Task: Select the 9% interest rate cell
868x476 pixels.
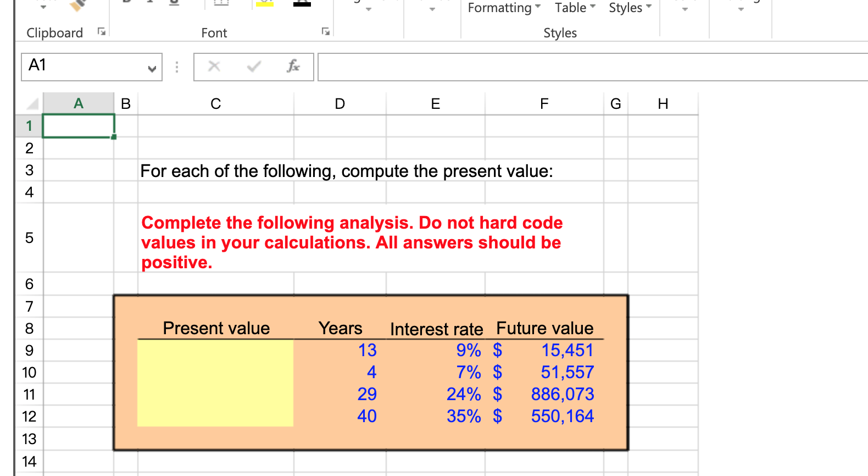Action: click(x=436, y=350)
